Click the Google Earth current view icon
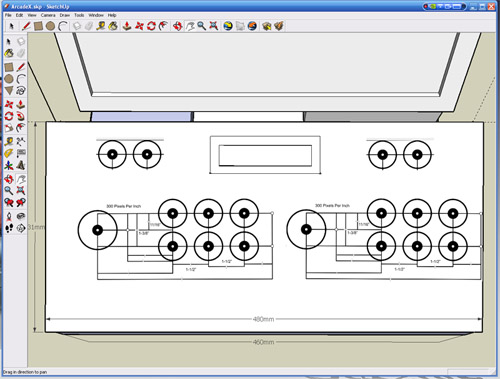 [228, 26]
